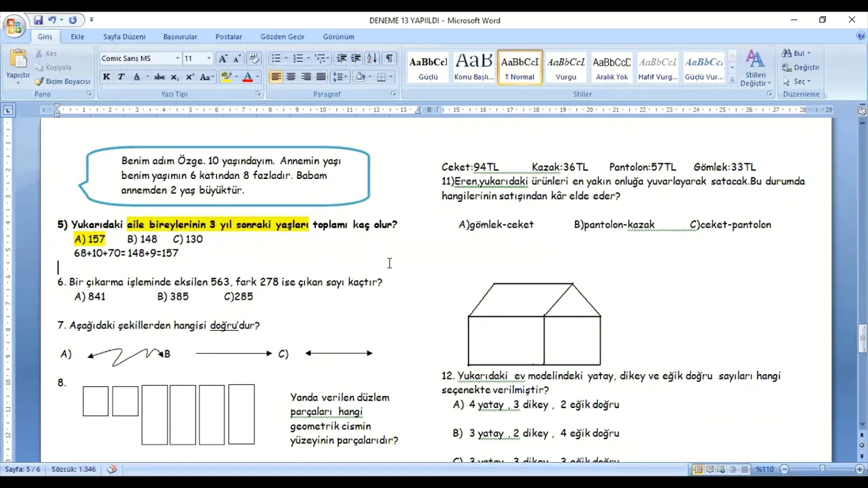Shrink font size with small A icon

[237, 58]
